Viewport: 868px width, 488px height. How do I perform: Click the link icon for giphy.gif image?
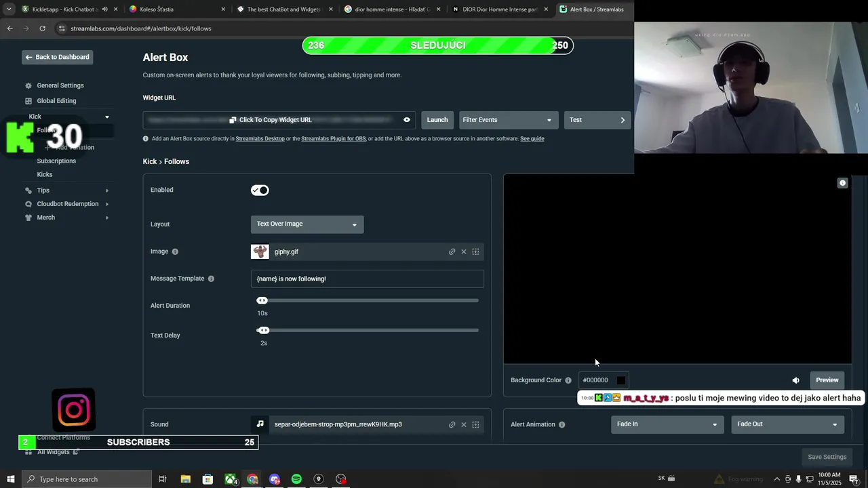[452, 252]
